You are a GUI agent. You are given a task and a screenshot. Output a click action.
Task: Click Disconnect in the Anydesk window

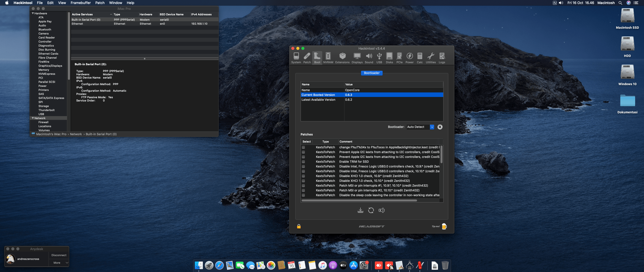click(x=59, y=255)
